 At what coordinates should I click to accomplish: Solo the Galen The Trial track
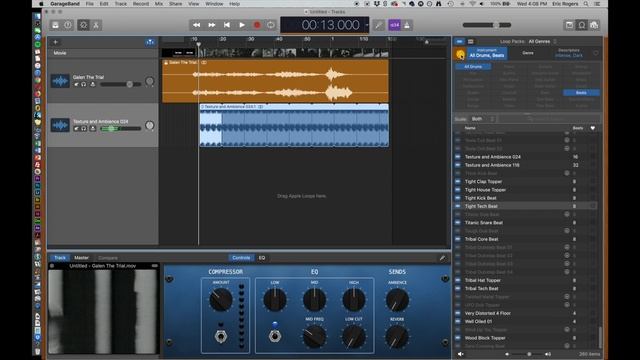point(84,84)
